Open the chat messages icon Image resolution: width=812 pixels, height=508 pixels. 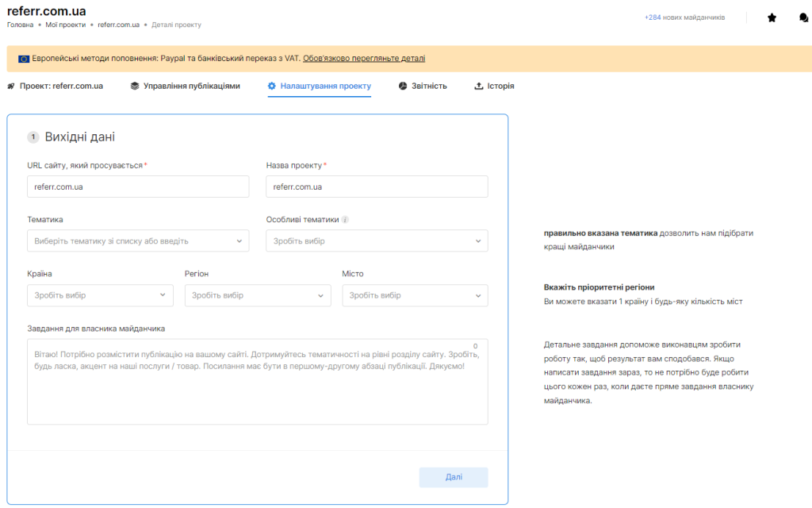pos(803,17)
